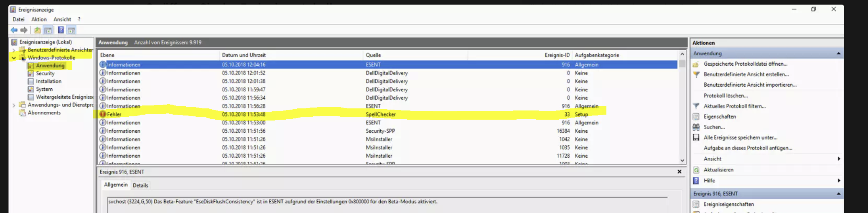The height and width of the screenshot is (213, 868).
Task: Click the Ereignisanzeige title bar app icon
Action: (13, 9)
